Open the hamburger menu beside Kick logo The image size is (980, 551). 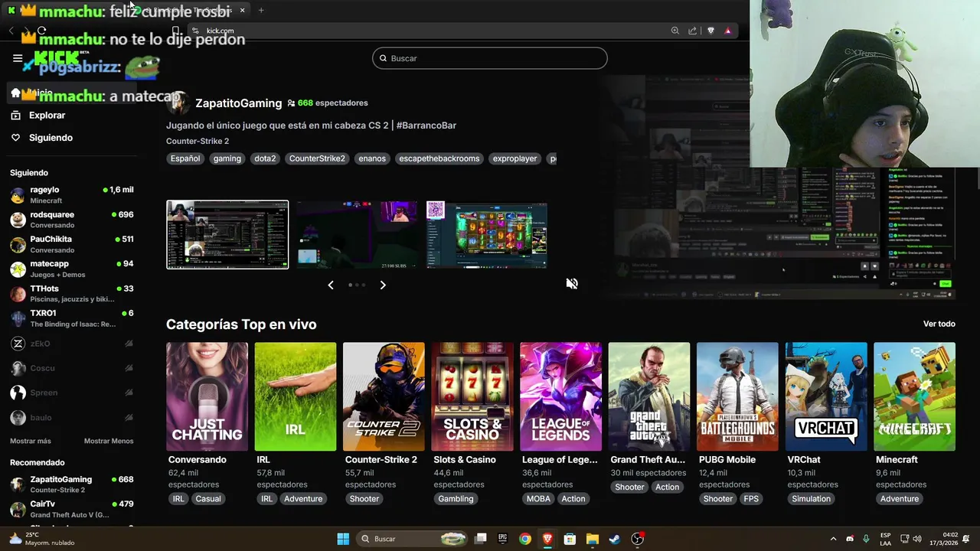[x=18, y=58]
